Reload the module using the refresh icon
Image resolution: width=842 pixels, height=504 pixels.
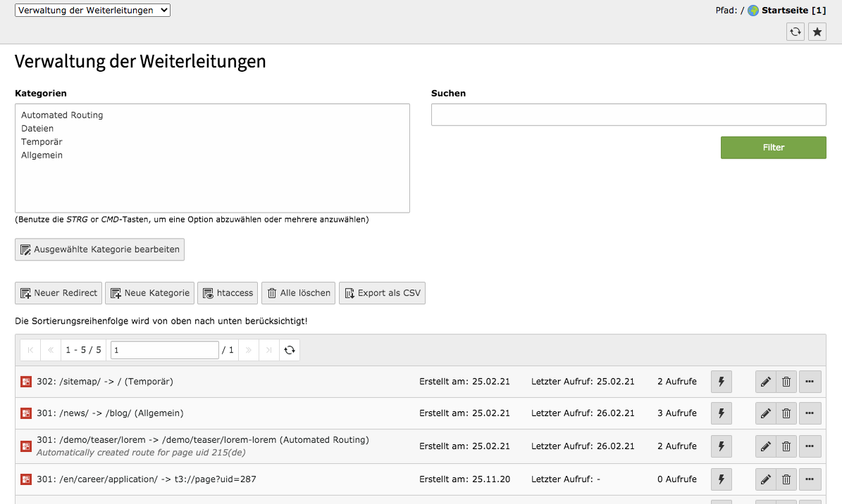795,32
